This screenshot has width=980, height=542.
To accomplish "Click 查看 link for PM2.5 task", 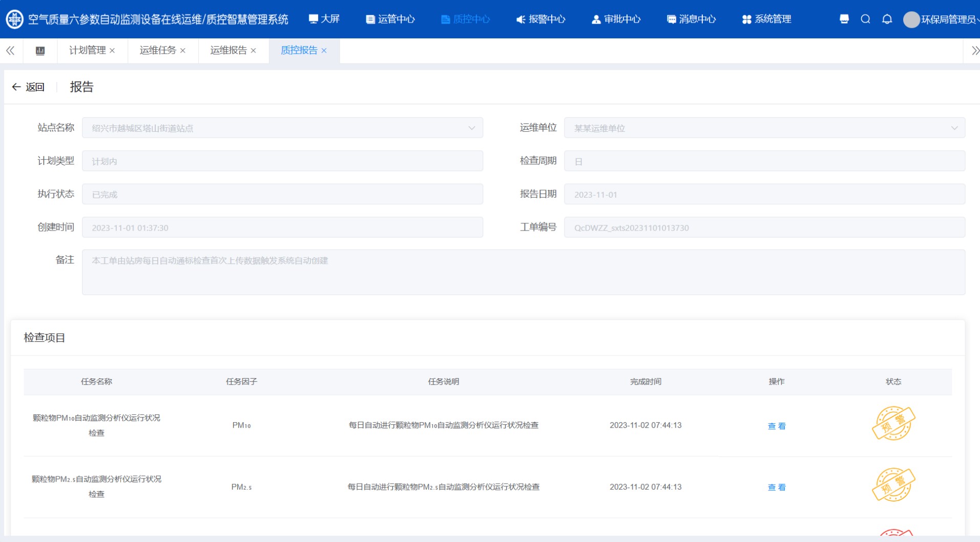I will pos(776,487).
